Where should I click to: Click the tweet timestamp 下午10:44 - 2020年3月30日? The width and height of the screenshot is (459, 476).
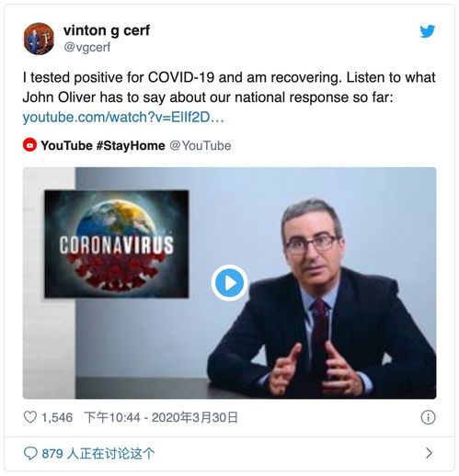tap(161, 417)
